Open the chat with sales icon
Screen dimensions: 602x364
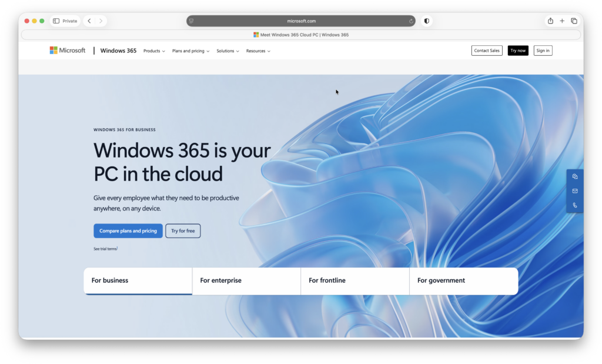pyautogui.click(x=574, y=176)
